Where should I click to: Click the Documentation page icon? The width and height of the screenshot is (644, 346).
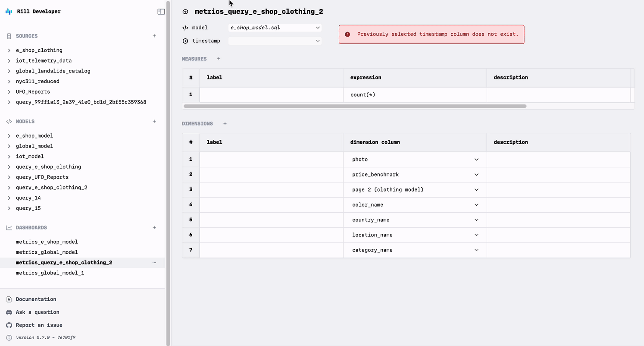coord(9,299)
